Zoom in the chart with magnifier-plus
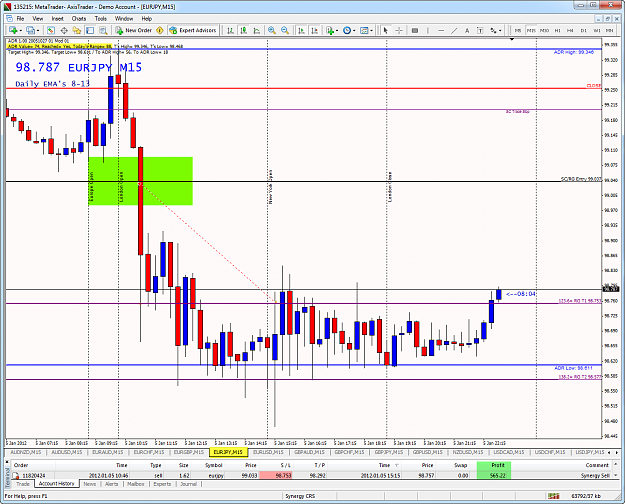This screenshot has height=504, width=625. 272,30
